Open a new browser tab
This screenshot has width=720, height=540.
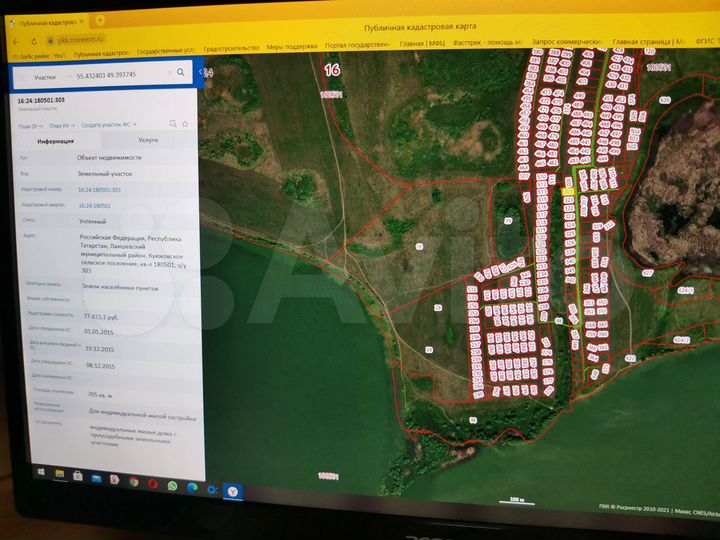click(100, 20)
